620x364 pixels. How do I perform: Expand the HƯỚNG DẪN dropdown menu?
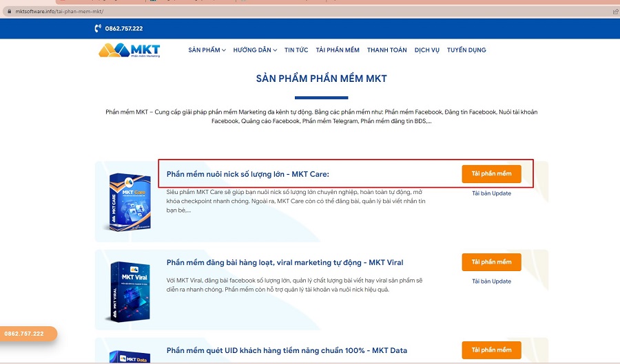(255, 50)
